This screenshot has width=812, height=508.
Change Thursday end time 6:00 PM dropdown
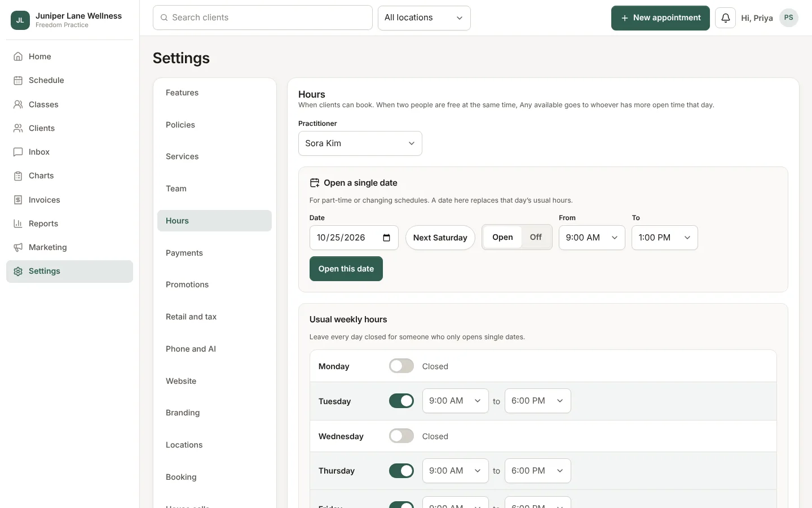coord(537,471)
